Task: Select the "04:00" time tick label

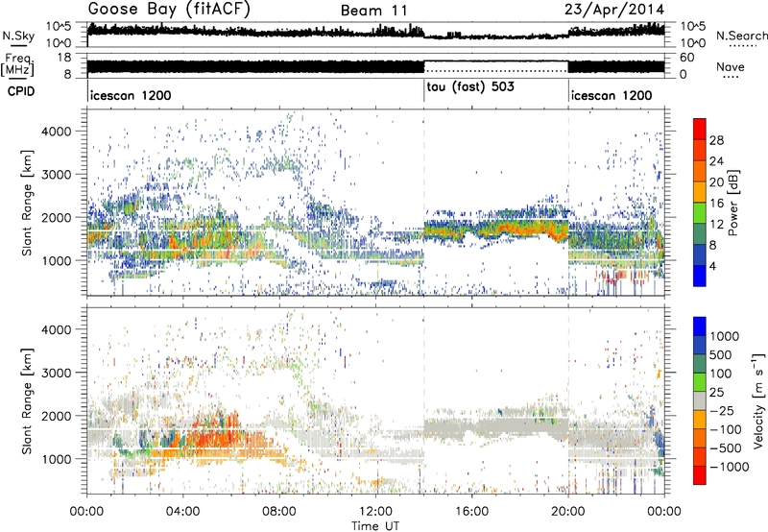Action: coord(182,512)
